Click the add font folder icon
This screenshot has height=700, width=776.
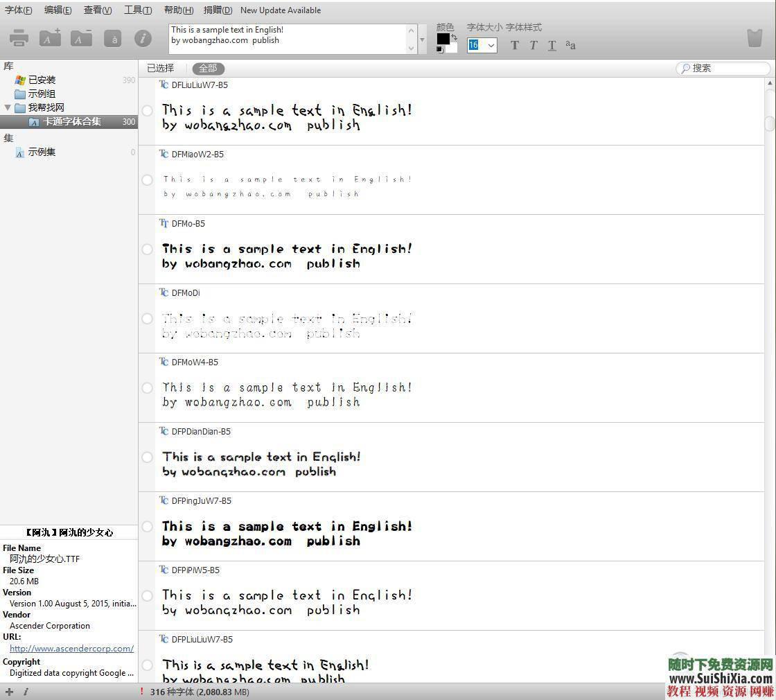pos(50,38)
